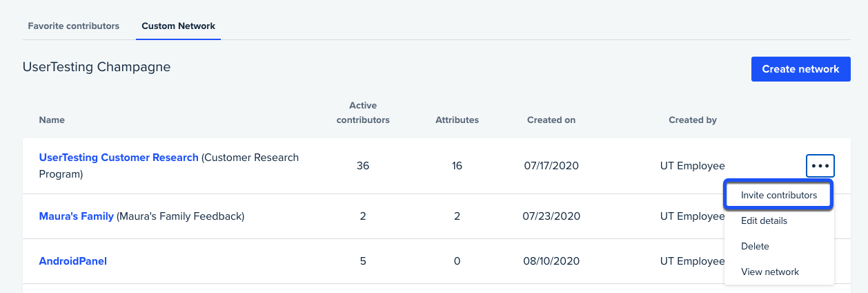The width and height of the screenshot is (868, 293).
Task: Click the UserTesting Champagne heading
Action: coord(97,67)
